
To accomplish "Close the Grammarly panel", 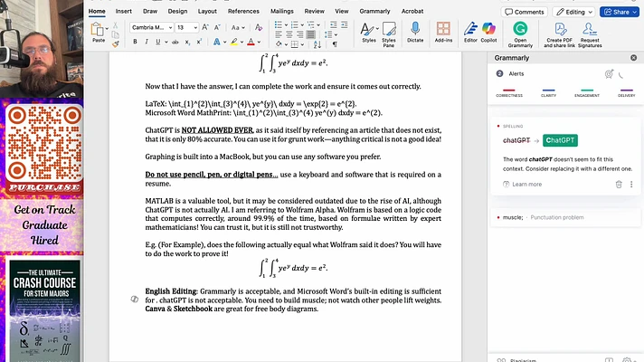I will point(634,58).
